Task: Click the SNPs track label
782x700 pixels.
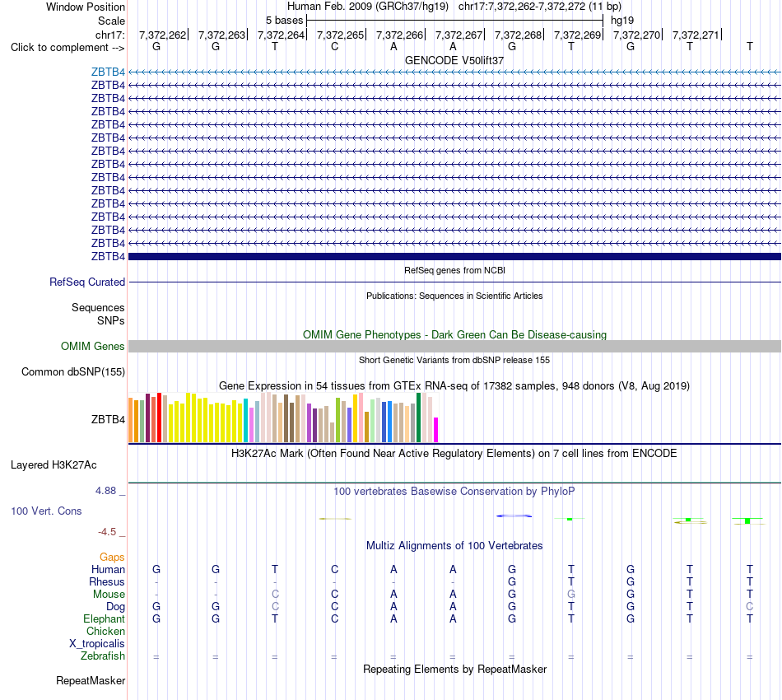Action: [x=111, y=321]
